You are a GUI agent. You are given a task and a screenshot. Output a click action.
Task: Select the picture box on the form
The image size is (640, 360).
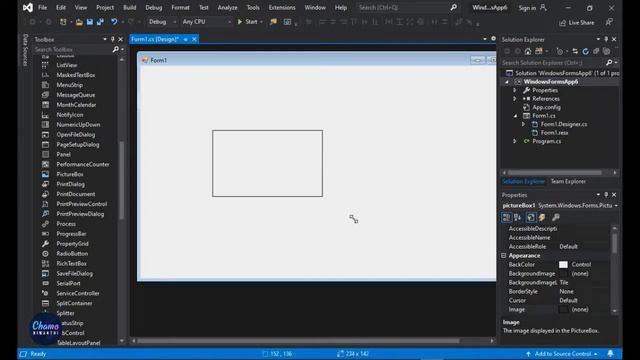pyautogui.click(x=267, y=163)
